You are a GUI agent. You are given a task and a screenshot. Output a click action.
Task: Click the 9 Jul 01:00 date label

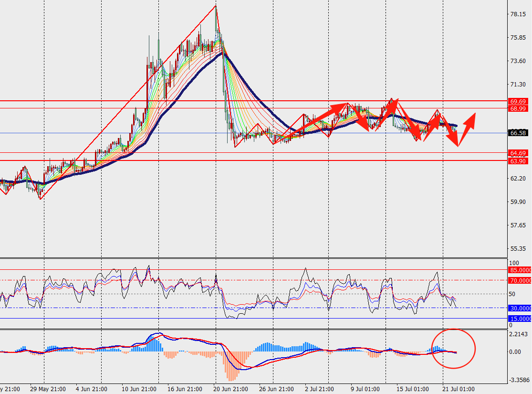(x=365, y=389)
